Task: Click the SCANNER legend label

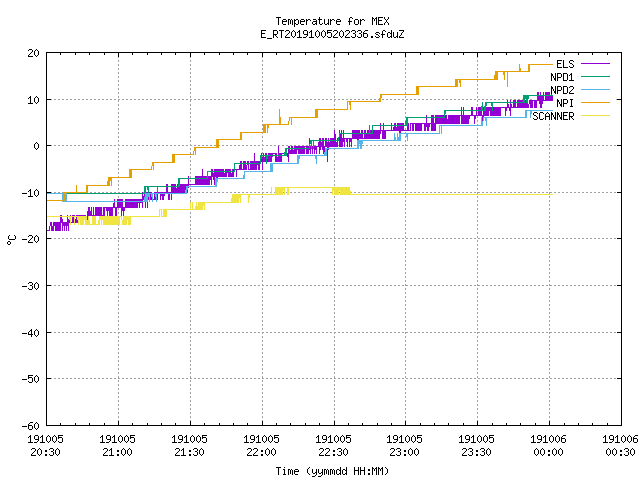Action: pos(553,116)
